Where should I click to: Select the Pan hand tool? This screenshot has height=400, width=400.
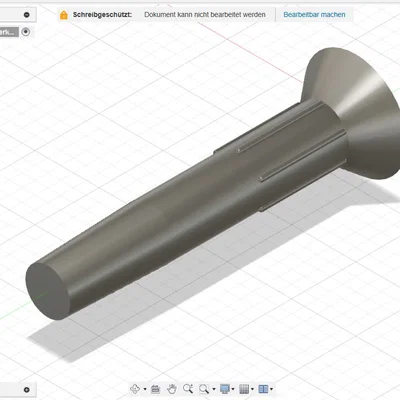pyautogui.click(x=172, y=389)
